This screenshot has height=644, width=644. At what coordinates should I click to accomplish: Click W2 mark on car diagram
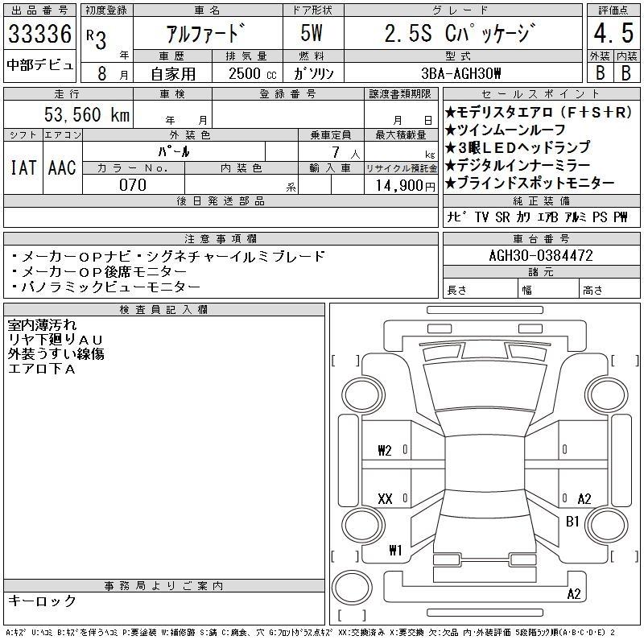[385, 451]
